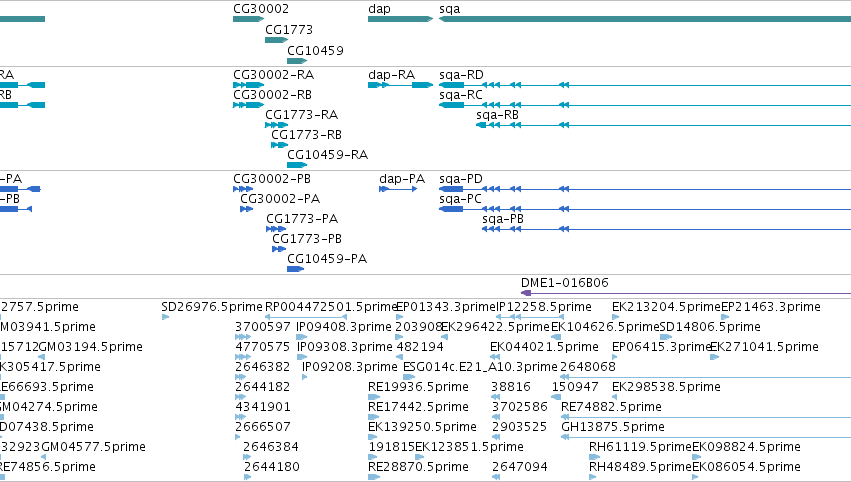This screenshot has height=482, width=851.
Task: Click EST IP09308.3prime
Action: 302,357
